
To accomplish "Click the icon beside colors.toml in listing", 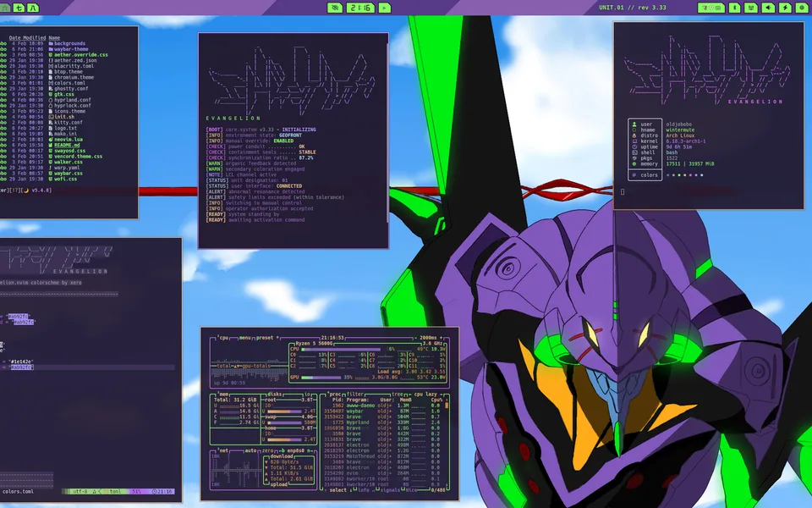I will tap(51, 83).
